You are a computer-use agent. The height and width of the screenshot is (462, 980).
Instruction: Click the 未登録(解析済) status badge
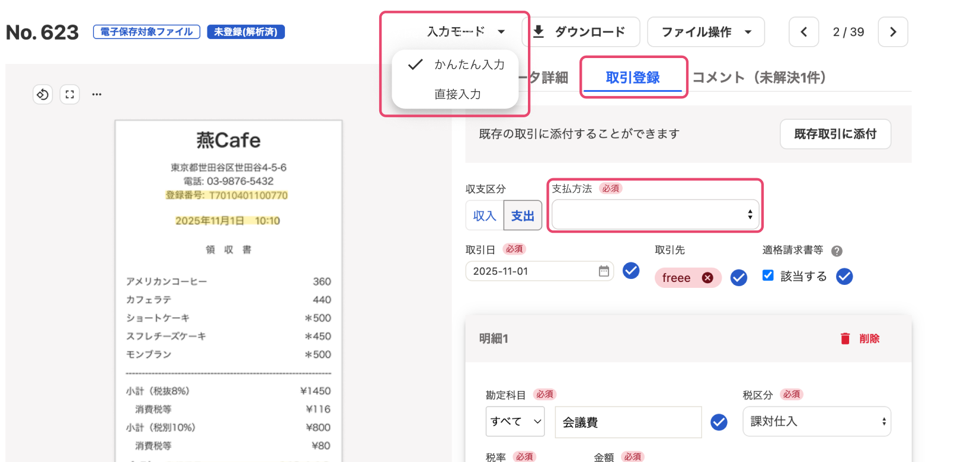[x=246, y=32]
